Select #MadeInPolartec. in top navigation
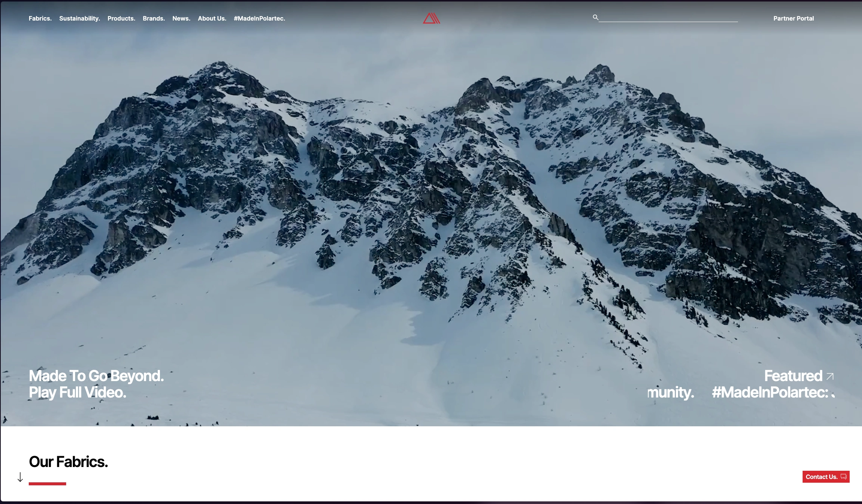 tap(259, 18)
